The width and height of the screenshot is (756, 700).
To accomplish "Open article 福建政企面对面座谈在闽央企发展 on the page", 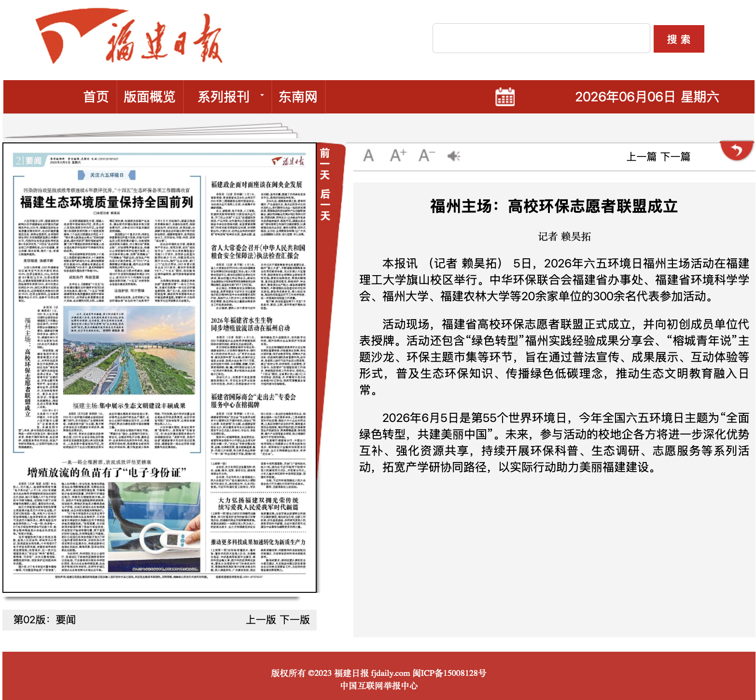I will tap(256, 184).
